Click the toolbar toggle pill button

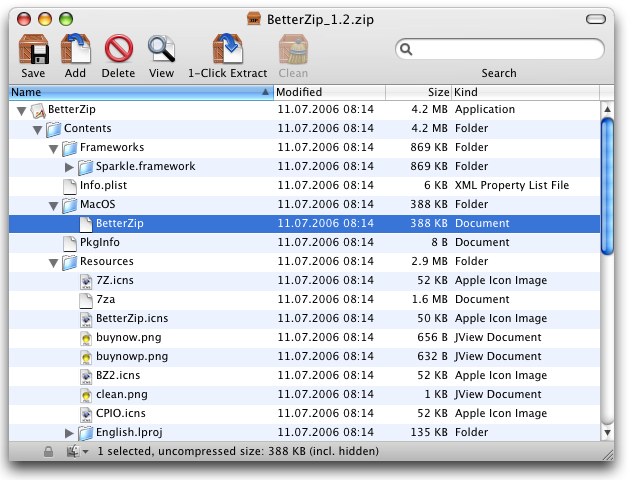595,19
